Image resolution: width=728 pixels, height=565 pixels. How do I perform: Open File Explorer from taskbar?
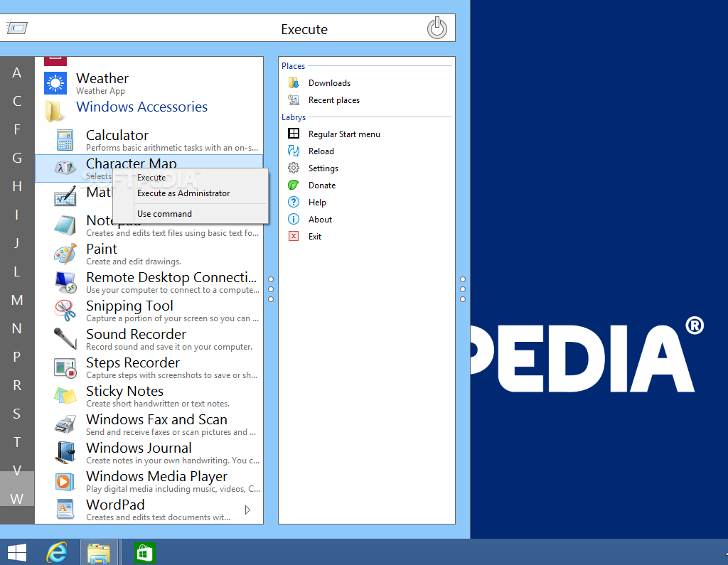point(99,552)
